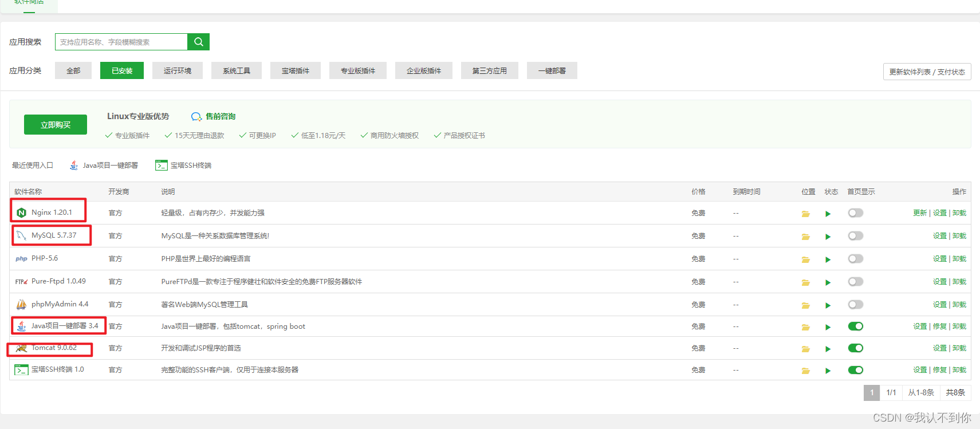The height and width of the screenshot is (429, 980).
Task: Open folder location for MySQL 5.7.37
Action: pos(805,237)
